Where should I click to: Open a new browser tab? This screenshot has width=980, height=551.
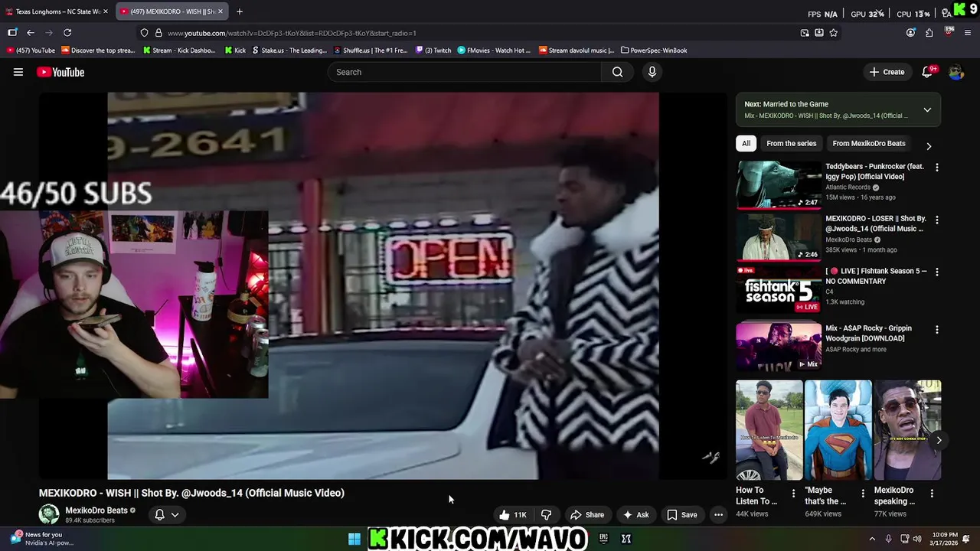(x=240, y=11)
